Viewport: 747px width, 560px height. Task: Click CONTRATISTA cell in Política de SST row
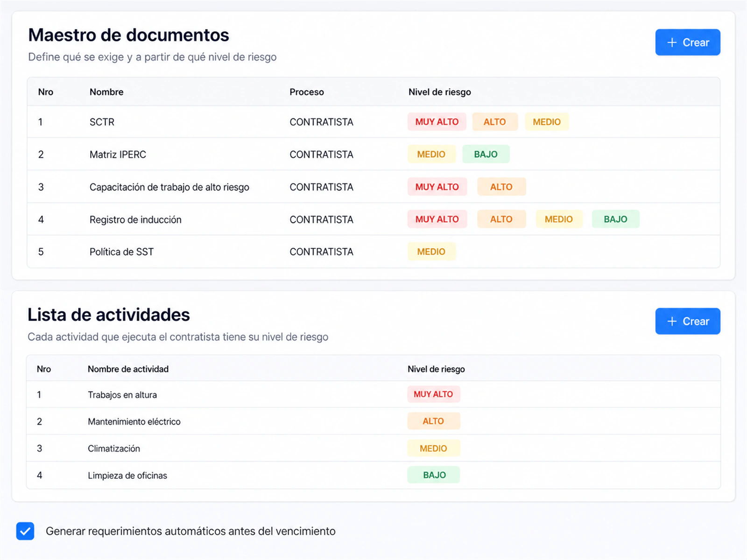(321, 252)
